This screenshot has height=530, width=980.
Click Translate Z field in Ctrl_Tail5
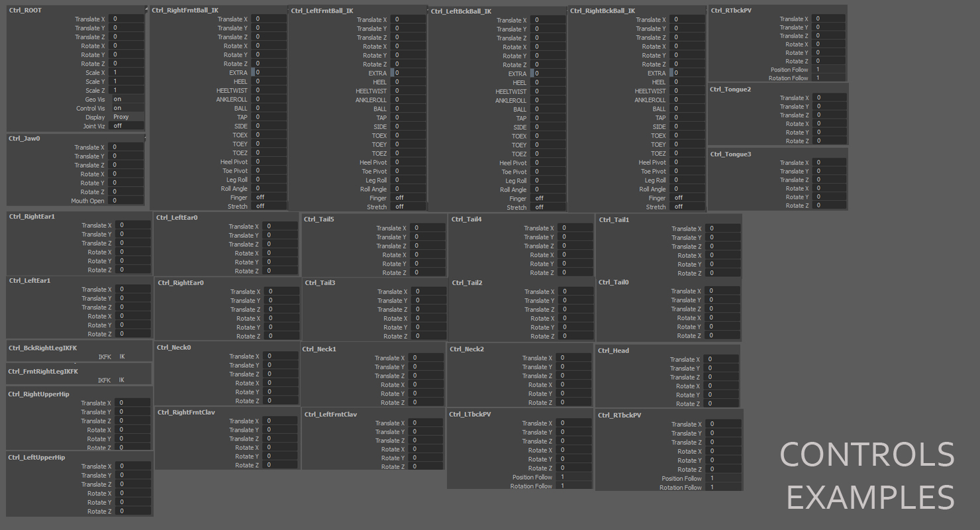point(428,246)
